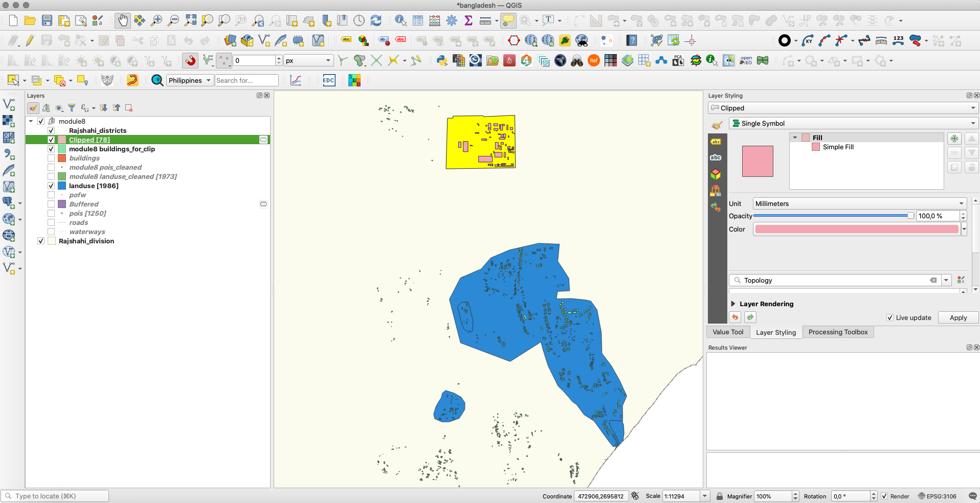980x503 pixels.
Task: Click the Refresh map icon
Action: (x=376, y=20)
